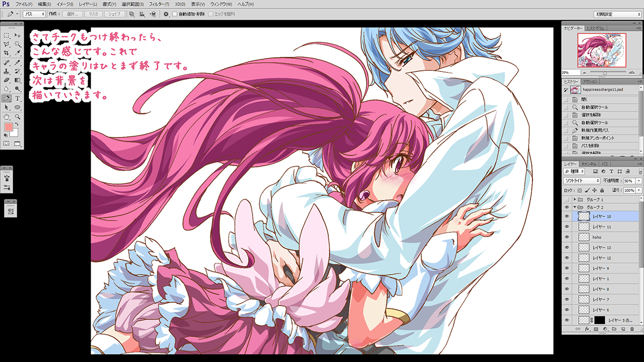The image size is (644, 362).
Task: Select the Hand tool
Action: coord(6,116)
